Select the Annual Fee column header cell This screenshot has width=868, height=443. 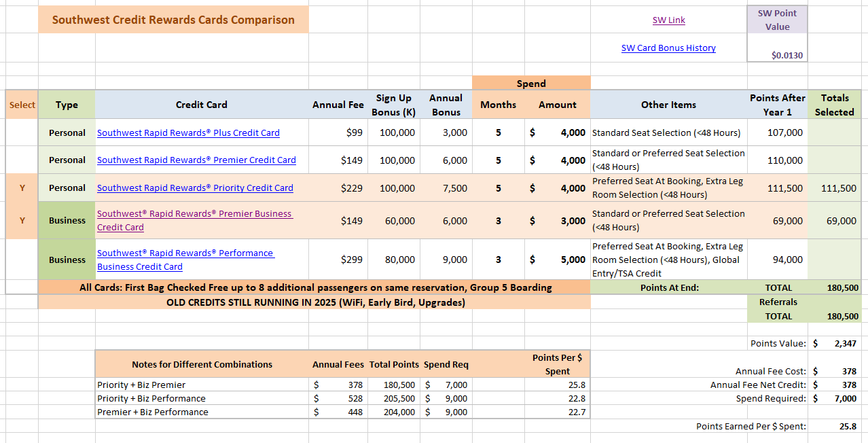coord(338,105)
